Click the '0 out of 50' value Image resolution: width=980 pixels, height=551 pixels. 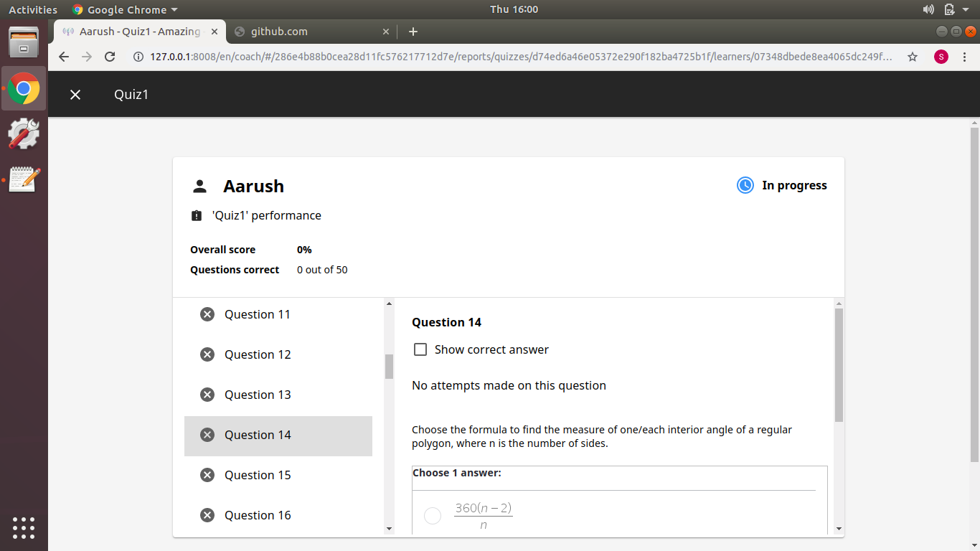point(322,270)
